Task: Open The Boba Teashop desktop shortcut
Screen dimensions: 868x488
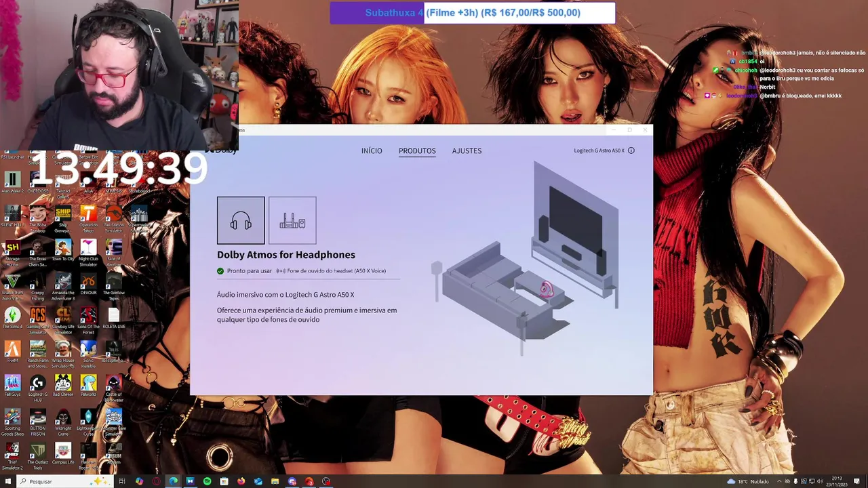Action: click(38, 220)
